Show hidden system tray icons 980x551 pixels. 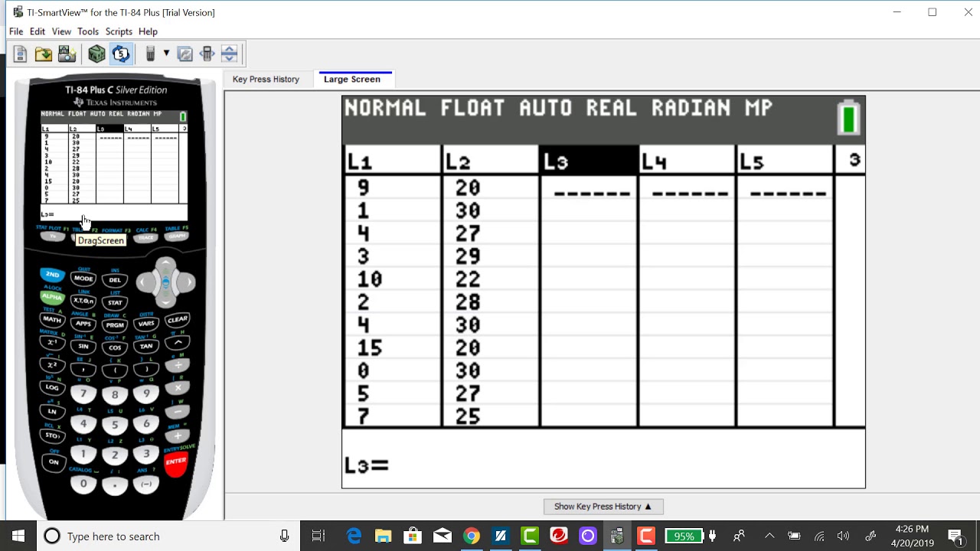tap(769, 536)
